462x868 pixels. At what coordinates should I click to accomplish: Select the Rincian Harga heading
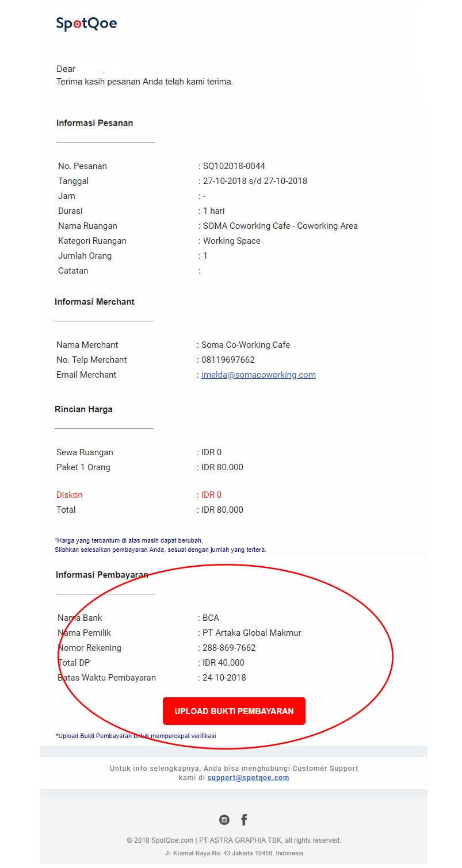[83, 409]
